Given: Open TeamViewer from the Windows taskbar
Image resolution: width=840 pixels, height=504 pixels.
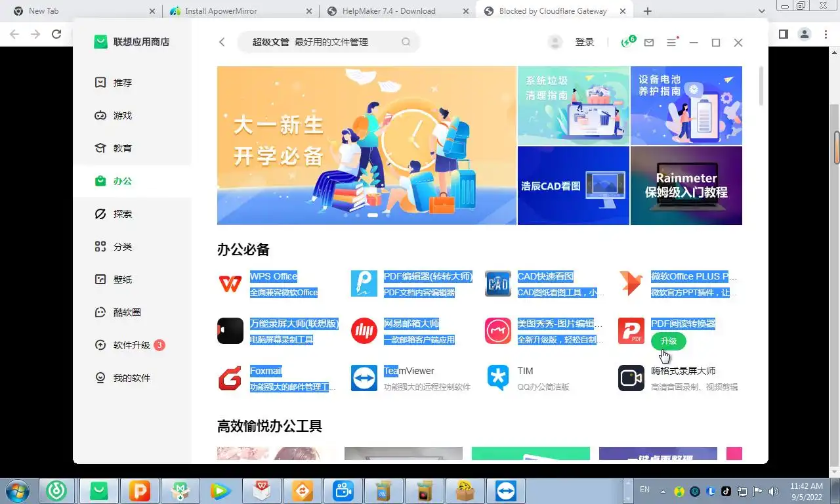Looking at the screenshot, I should coord(507,491).
